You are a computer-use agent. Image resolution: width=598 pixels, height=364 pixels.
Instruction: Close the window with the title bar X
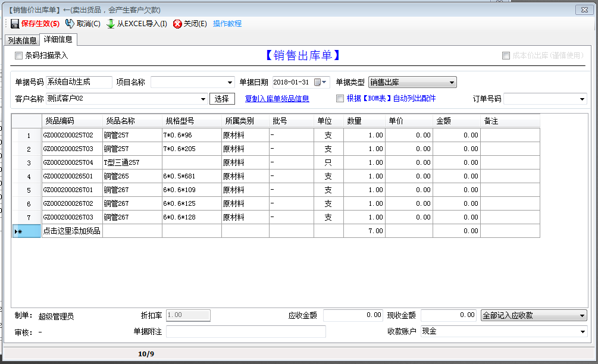tap(586, 10)
